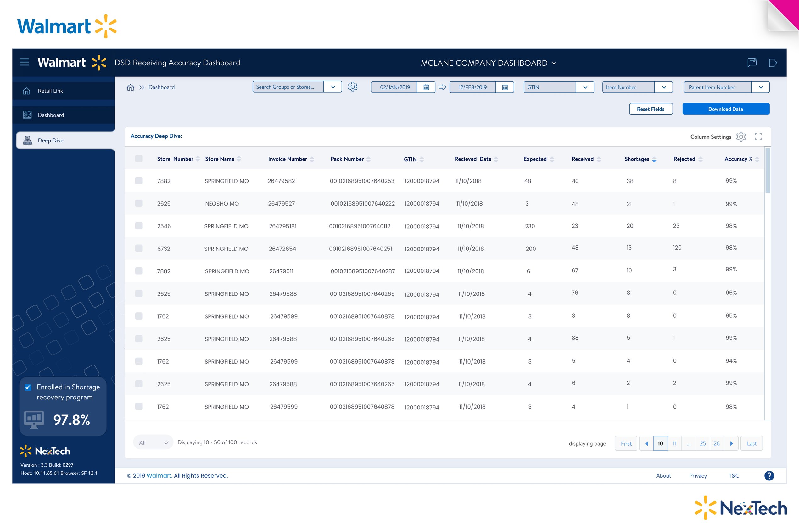
Task: Open settings gear beside store search
Action: pyautogui.click(x=352, y=87)
